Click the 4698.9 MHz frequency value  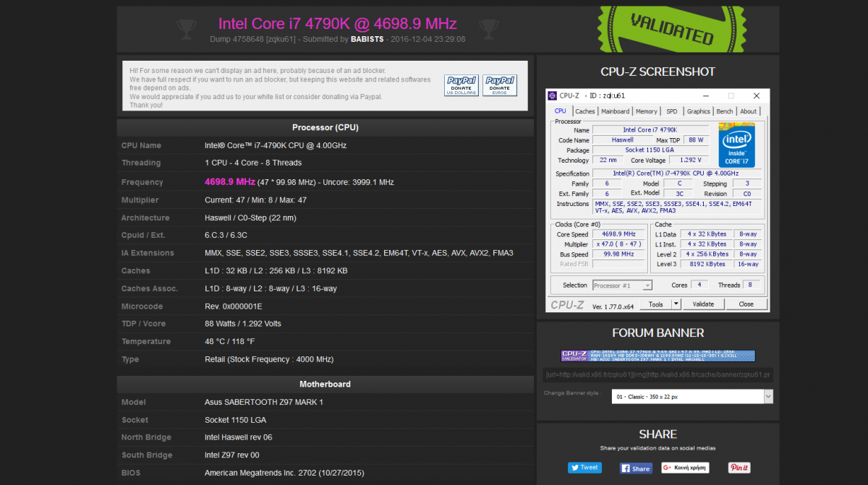click(x=229, y=181)
